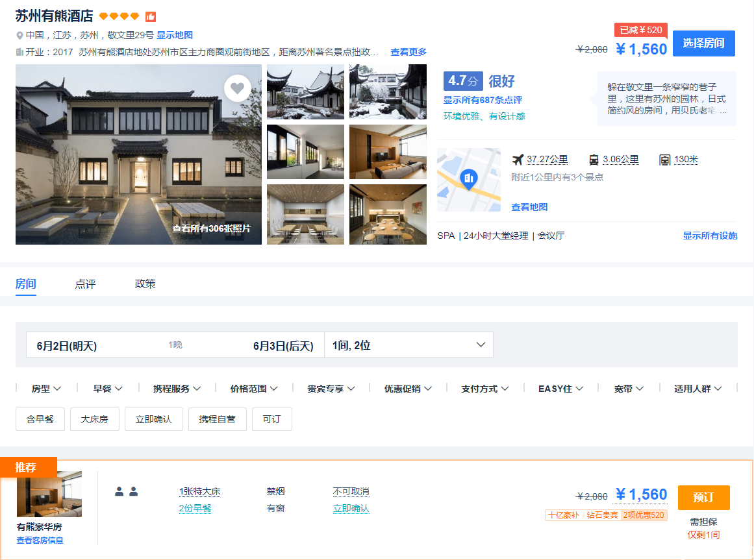Click the airplane distance icon
This screenshot has width=754, height=560.
point(518,160)
